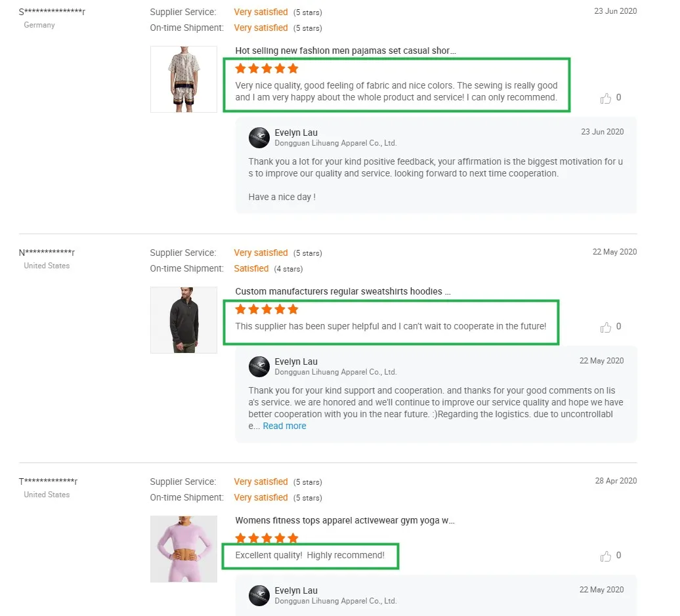
Task: Like the men pajamas set review
Action: (x=606, y=98)
